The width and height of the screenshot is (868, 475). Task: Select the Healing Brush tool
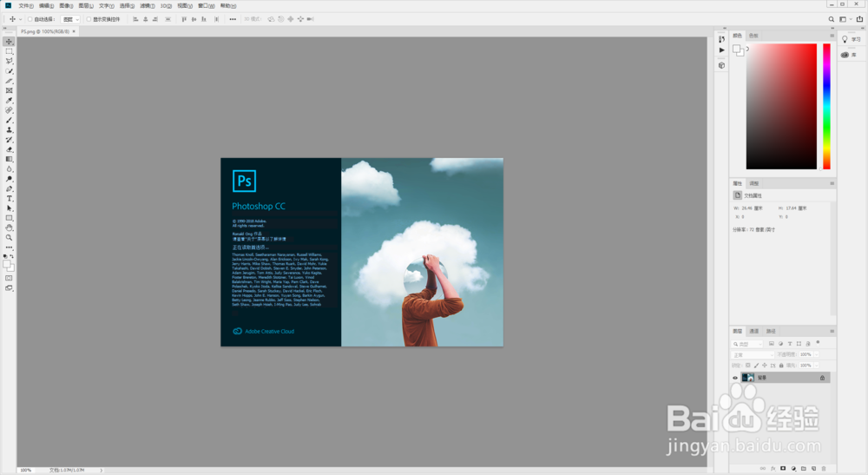coord(9,111)
